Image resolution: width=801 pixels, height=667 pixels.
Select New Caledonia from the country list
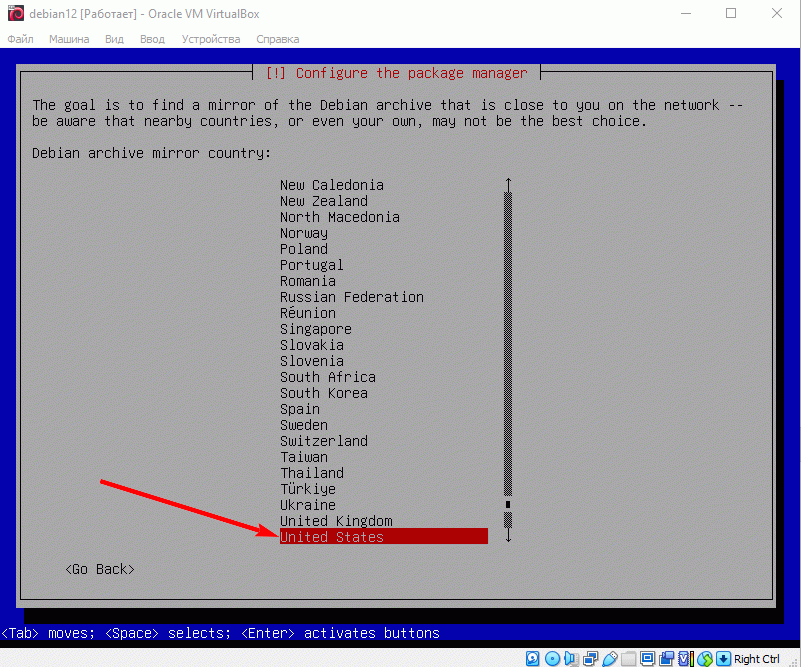(x=332, y=185)
